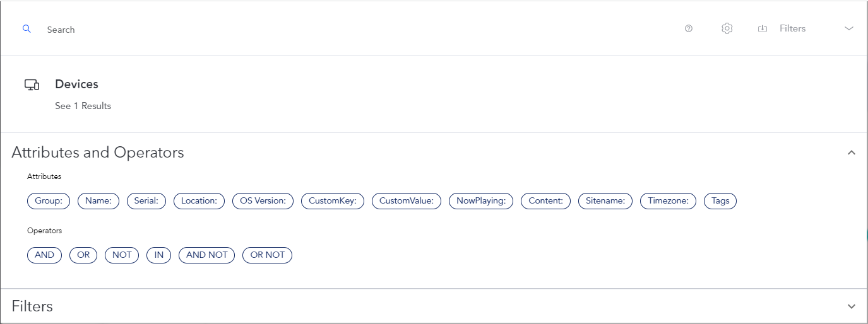Insert the Group: attribute chip
868x324 pixels.
point(49,201)
